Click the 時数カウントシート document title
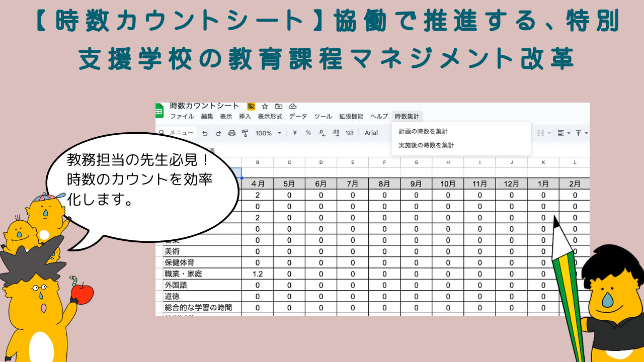644x362 pixels. pyautogui.click(x=204, y=106)
